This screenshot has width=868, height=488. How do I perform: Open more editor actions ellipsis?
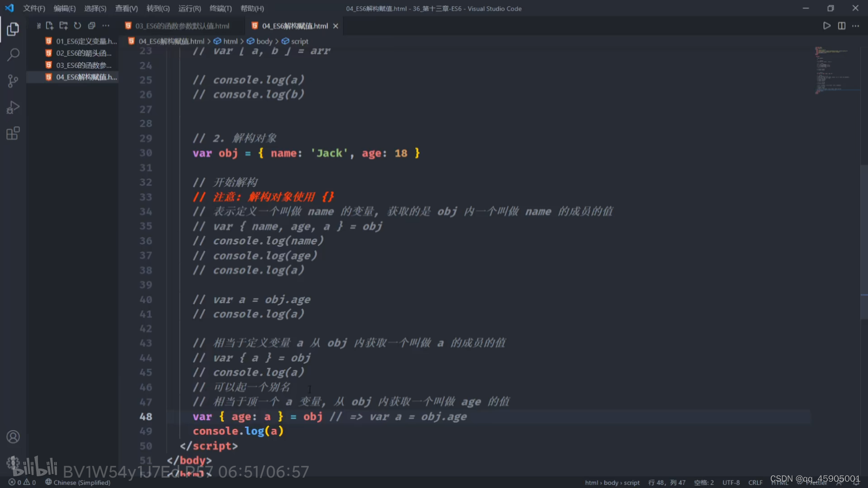855,26
